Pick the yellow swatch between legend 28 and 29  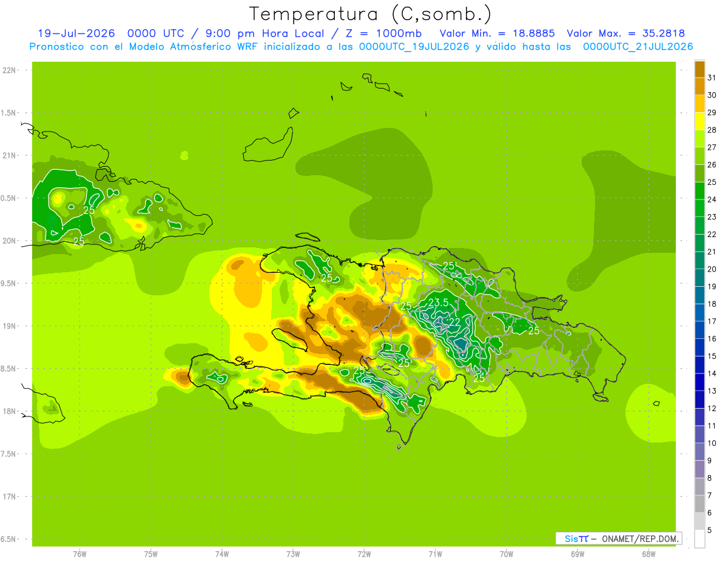tap(699, 121)
